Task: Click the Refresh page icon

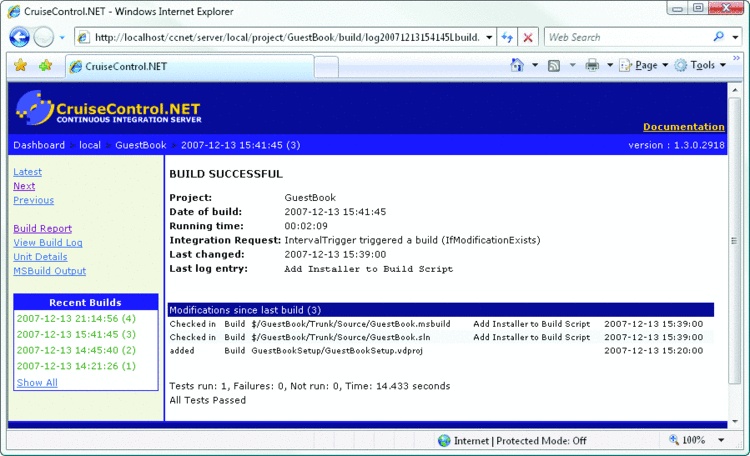Action: click(507, 37)
